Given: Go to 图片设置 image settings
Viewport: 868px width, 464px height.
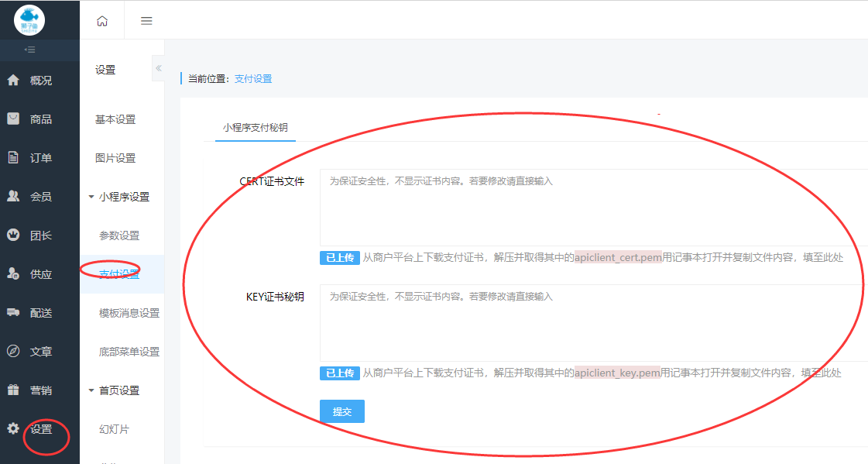Looking at the screenshot, I should [115, 158].
